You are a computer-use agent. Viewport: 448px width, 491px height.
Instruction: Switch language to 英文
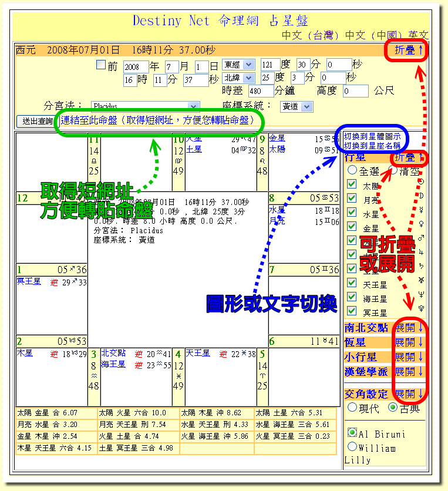click(418, 35)
